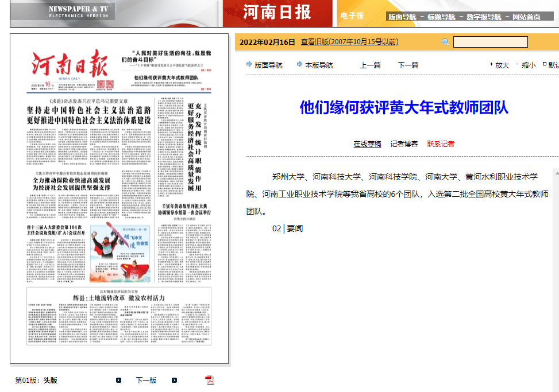559x392 pixels.
Task: Click the arrow icon beside 本版导航
Action: pos(299,64)
